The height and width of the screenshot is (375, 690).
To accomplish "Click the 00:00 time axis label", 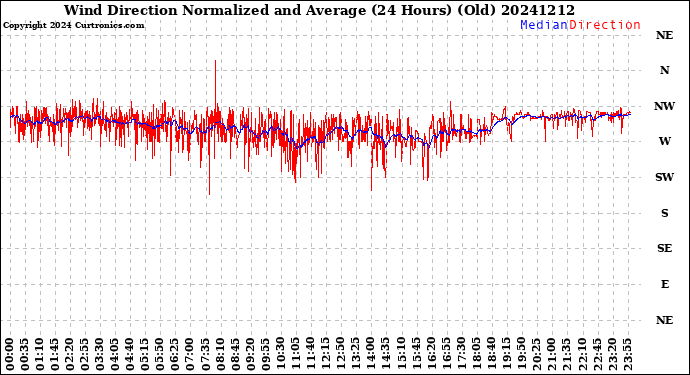I will pyautogui.click(x=10, y=355).
